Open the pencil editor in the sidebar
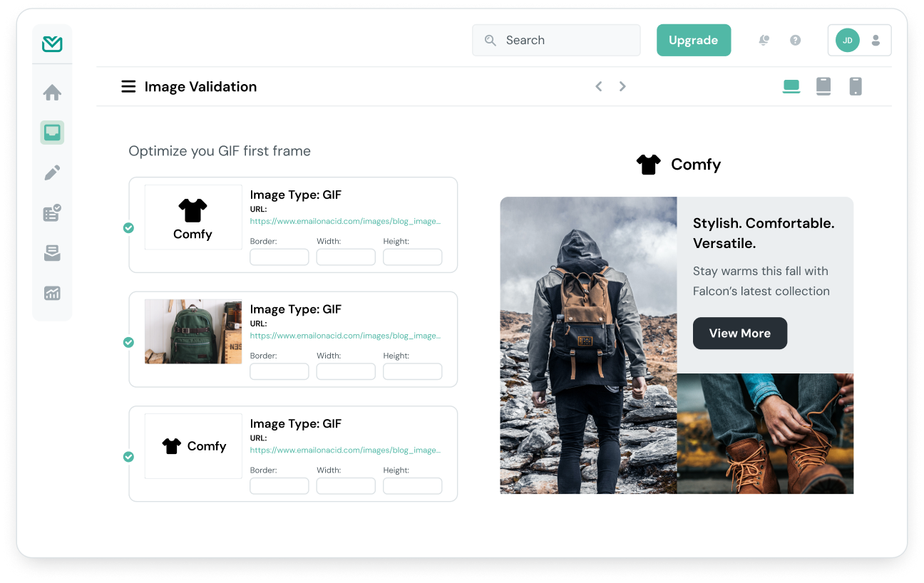The width and height of the screenshot is (924, 583). point(52,172)
